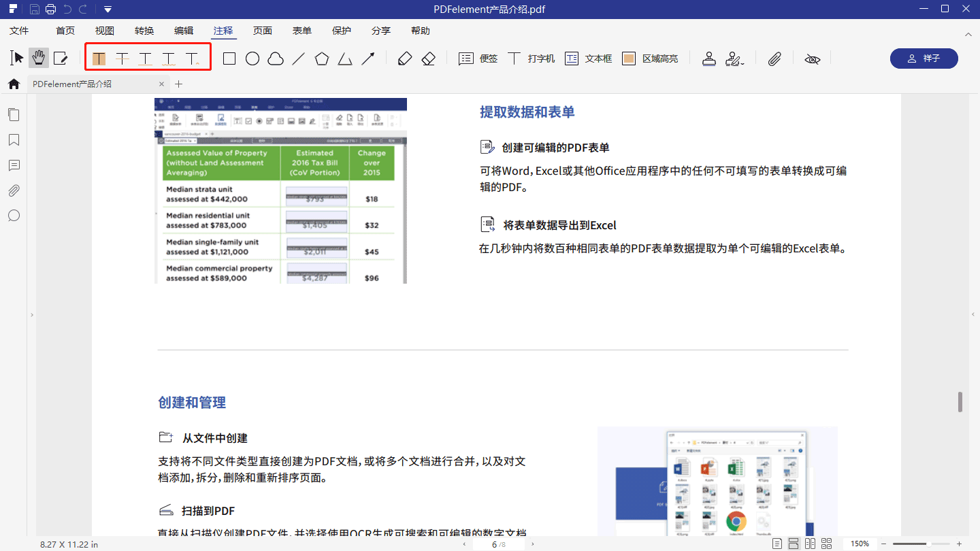This screenshot has height=551, width=980.
Task: Open the 帮助 menu tab
Action: coord(421,31)
